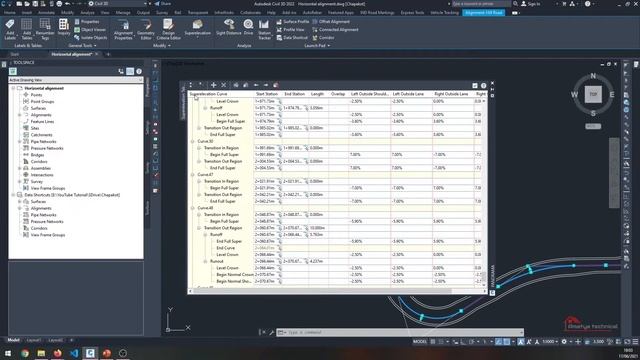The width and height of the screenshot is (640, 360).
Task: Click Customization menu icon in status bar
Action: click(x=635, y=342)
